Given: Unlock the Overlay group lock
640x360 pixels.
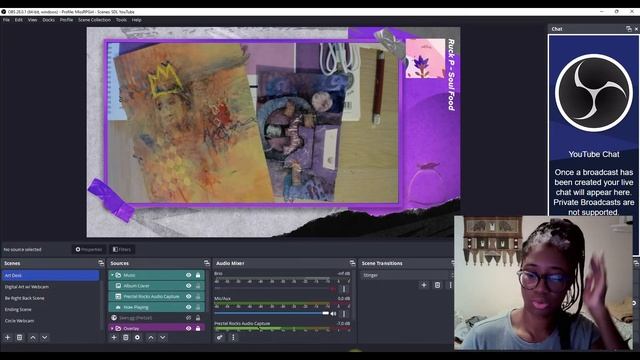Looking at the screenshot, I should (198, 328).
